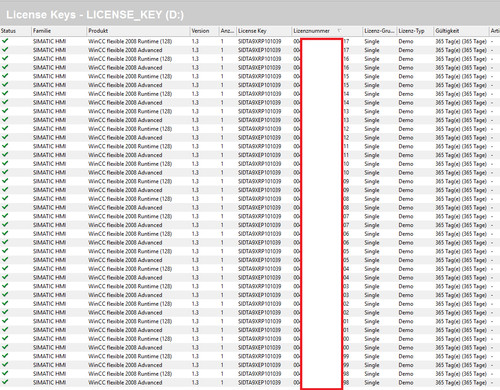The height and width of the screenshot is (390, 500).
Task: Click the green checkmark of the Runtime row ending 99
Action: point(5,355)
